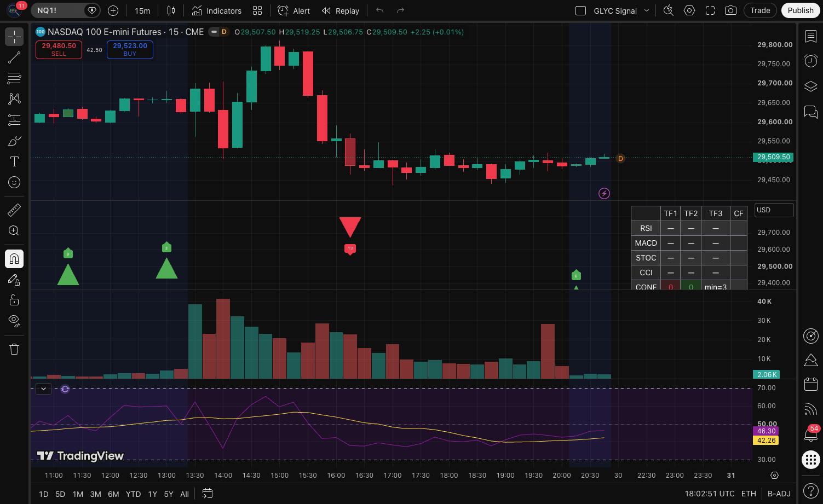Open the emoji and icons tool
Viewport: 823px width, 504px height.
[14, 182]
